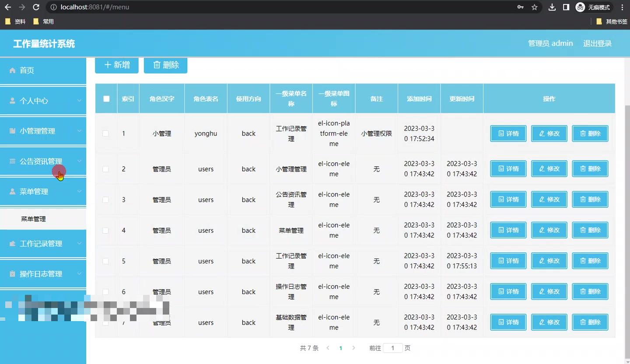Select the 菜单管理 submenu entry

point(33,219)
